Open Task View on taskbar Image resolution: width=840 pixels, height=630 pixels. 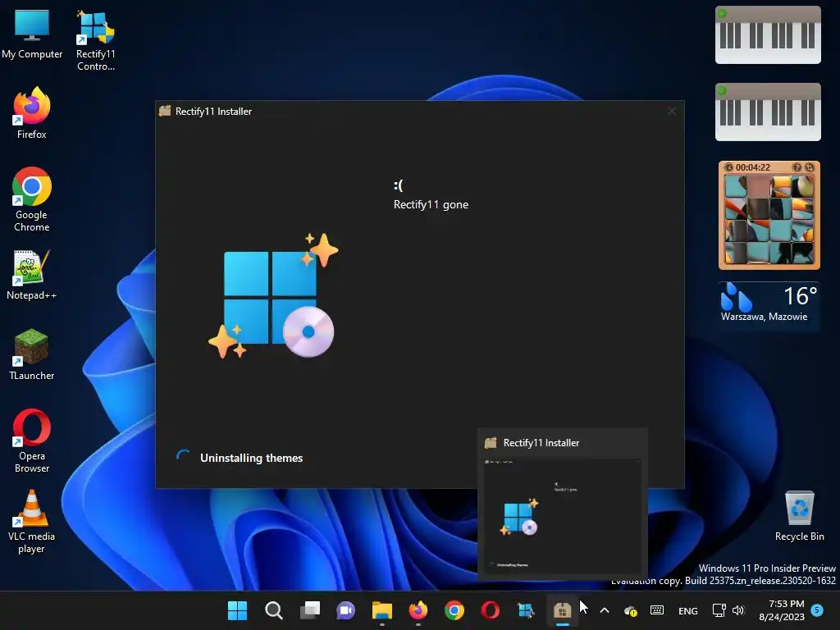click(x=309, y=610)
